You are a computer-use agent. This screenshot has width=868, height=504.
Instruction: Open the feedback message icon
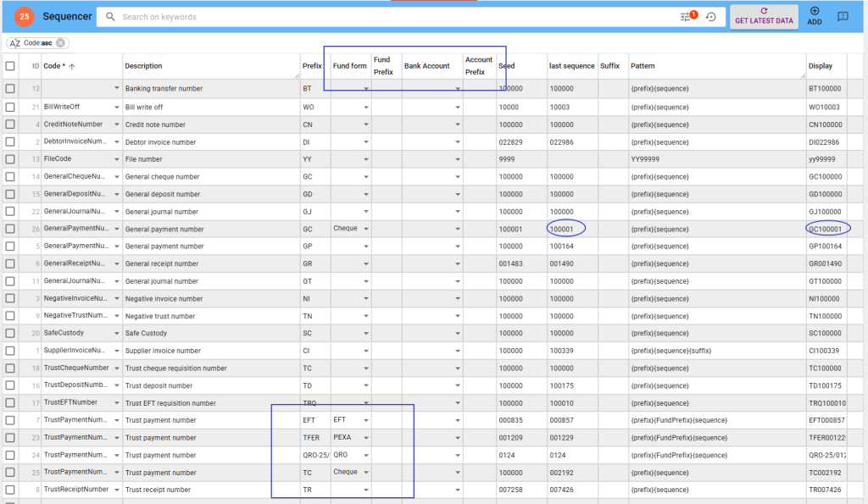point(843,17)
